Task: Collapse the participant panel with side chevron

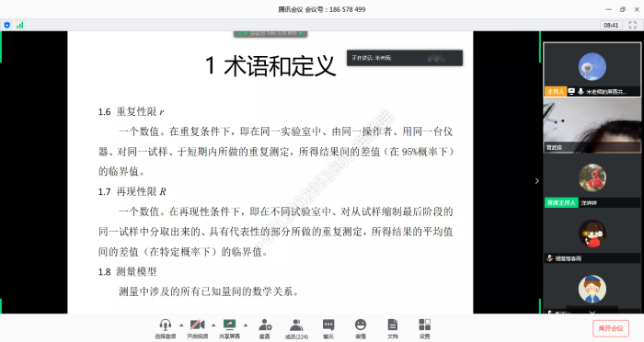Action: click(x=536, y=180)
